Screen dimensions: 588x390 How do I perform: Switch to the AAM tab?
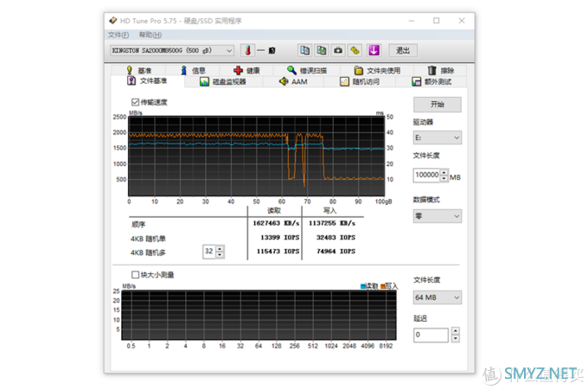[x=293, y=82]
